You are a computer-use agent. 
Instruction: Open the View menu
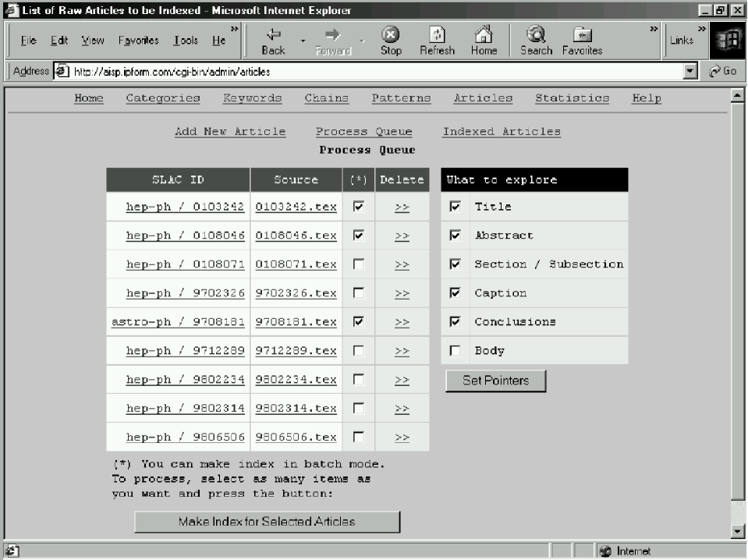pos(93,41)
